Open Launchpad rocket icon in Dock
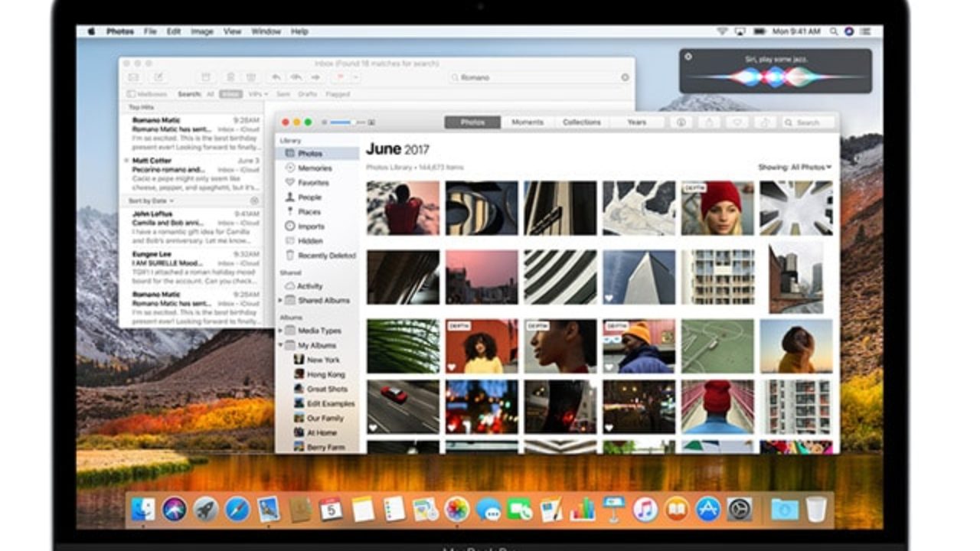 point(206,509)
